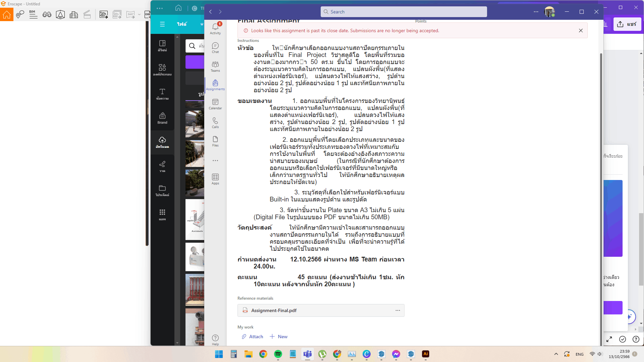The height and width of the screenshot is (362, 644).
Task: Open Canva text (ข้อความ) panel
Action: 162,94
